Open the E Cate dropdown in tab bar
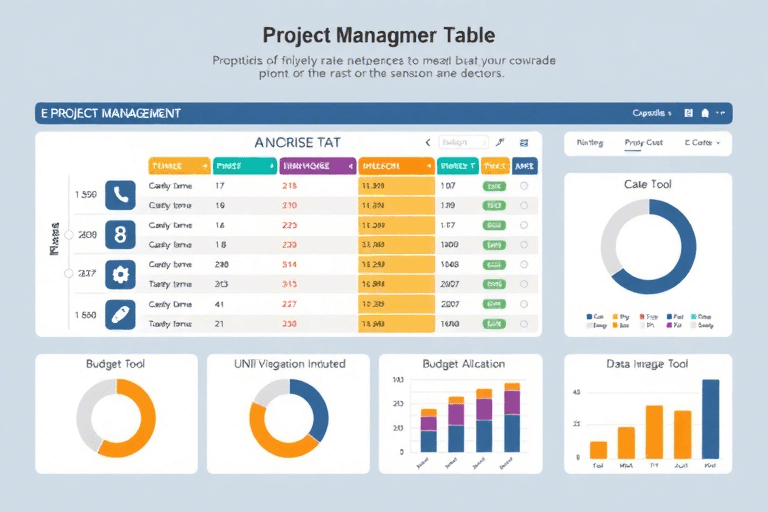 point(701,143)
